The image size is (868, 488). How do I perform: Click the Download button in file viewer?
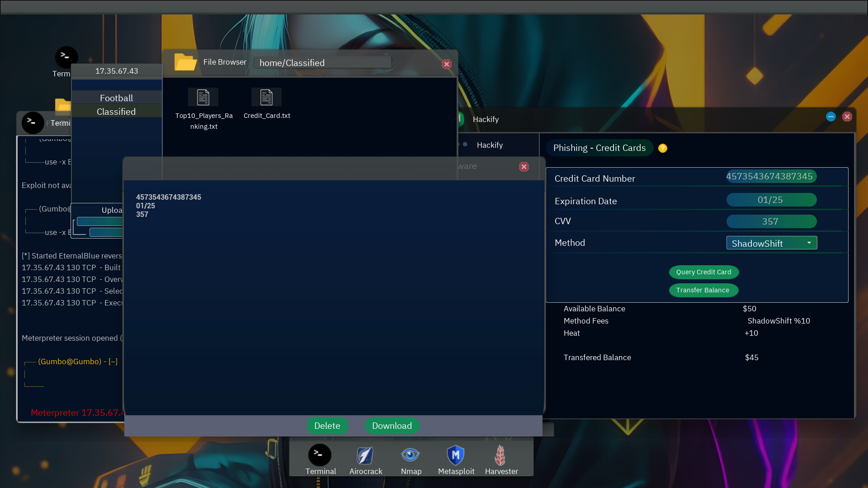point(392,426)
